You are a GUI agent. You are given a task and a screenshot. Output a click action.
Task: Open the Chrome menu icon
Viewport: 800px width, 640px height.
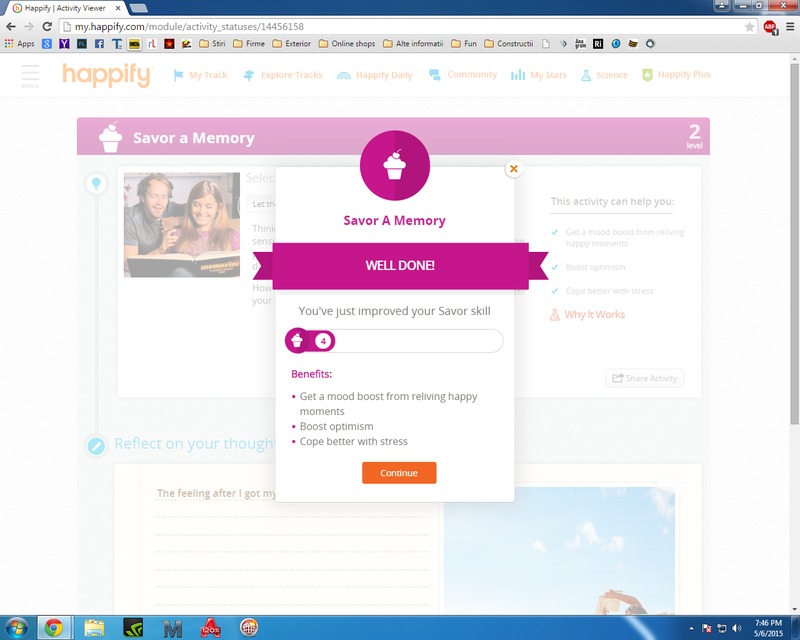(x=790, y=27)
